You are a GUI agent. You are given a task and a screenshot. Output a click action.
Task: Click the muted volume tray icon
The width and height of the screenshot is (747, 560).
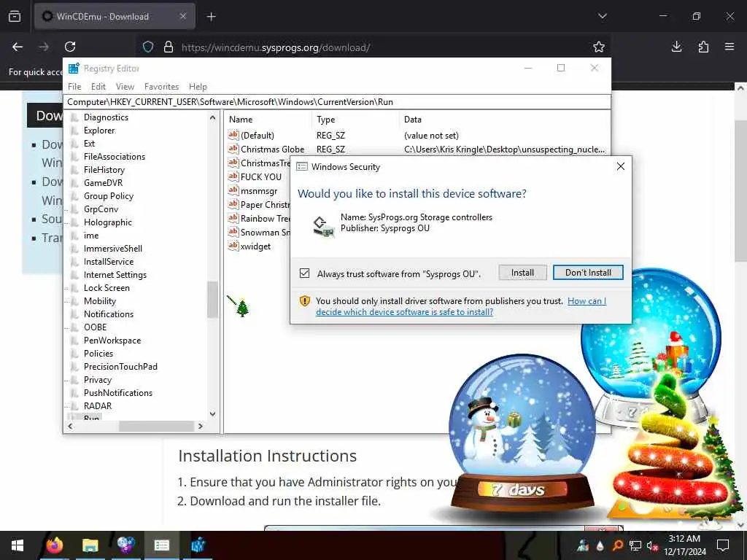point(651,545)
